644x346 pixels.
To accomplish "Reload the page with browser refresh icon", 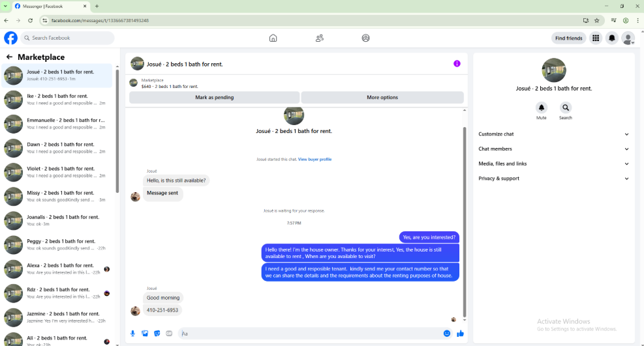I will click(x=30, y=20).
